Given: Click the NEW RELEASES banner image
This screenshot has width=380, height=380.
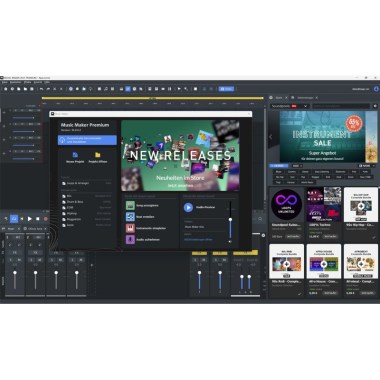Looking at the screenshot, I should point(180,156).
